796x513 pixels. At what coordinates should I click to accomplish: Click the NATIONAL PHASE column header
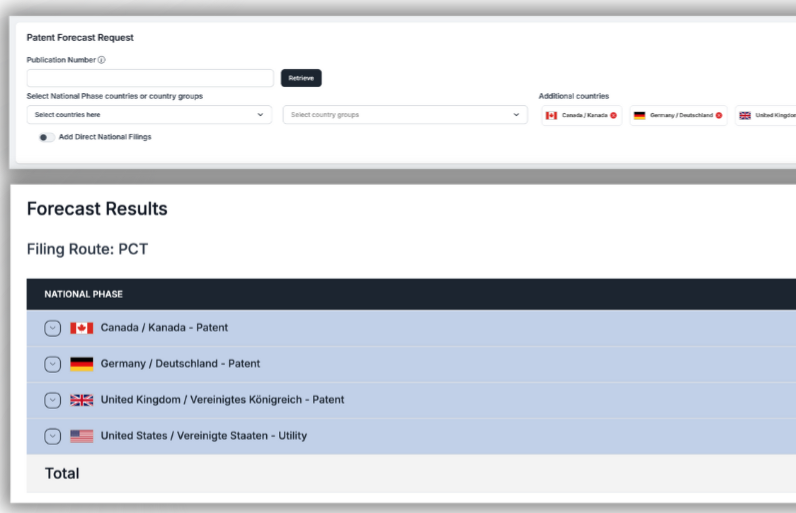[x=83, y=294]
